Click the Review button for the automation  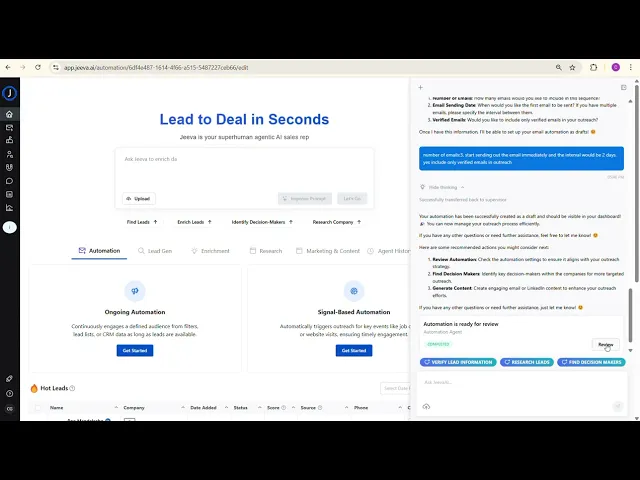point(606,344)
